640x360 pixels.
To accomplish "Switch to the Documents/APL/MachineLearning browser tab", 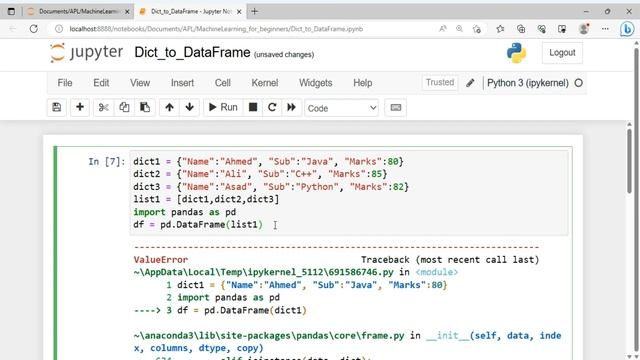I will 78,11.
